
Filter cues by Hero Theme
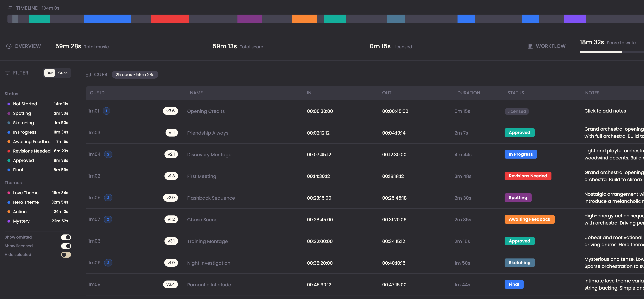coord(38,202)
